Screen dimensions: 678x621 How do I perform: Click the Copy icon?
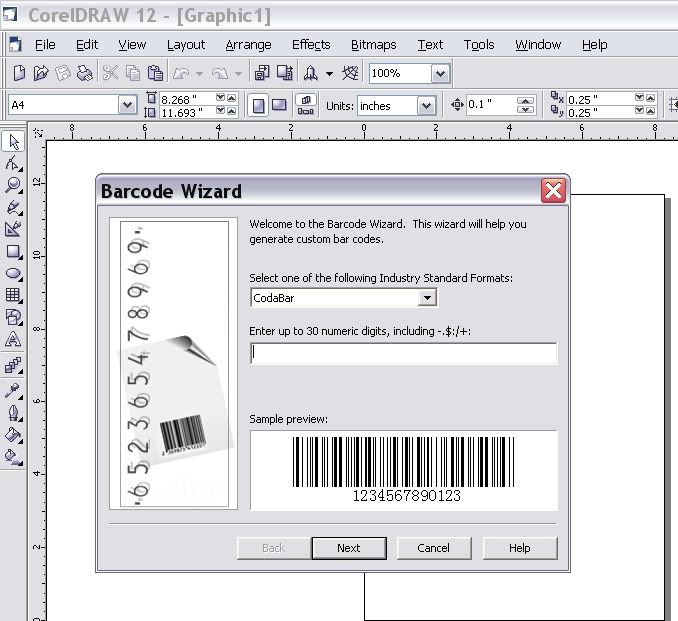[x=133, y=73]
